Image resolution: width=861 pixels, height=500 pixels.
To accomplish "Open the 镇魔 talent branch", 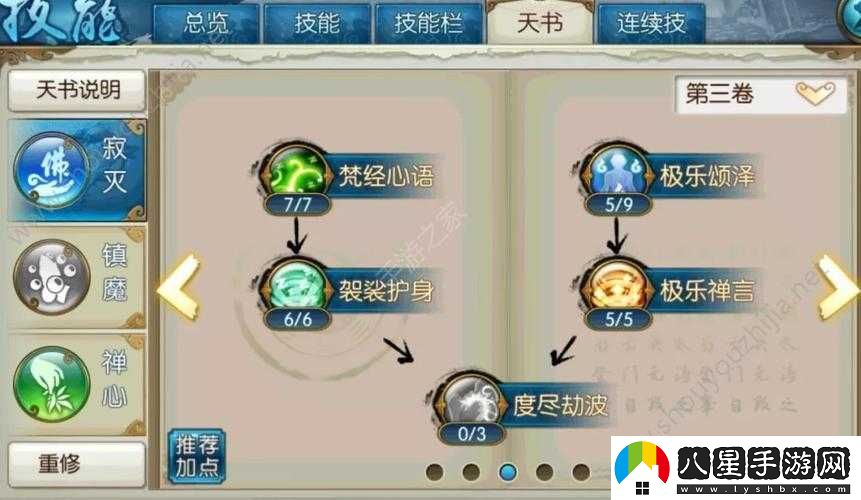I will point(77,277).
